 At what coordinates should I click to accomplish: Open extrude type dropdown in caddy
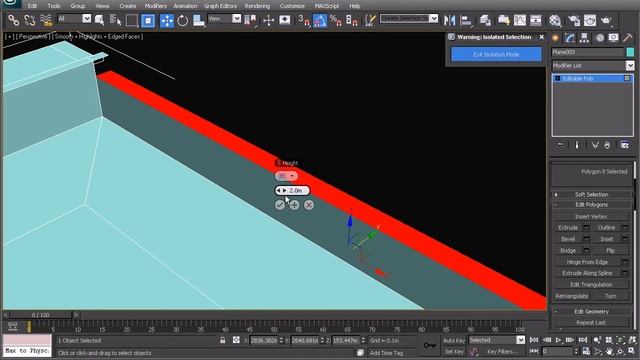tap(287, 176)
